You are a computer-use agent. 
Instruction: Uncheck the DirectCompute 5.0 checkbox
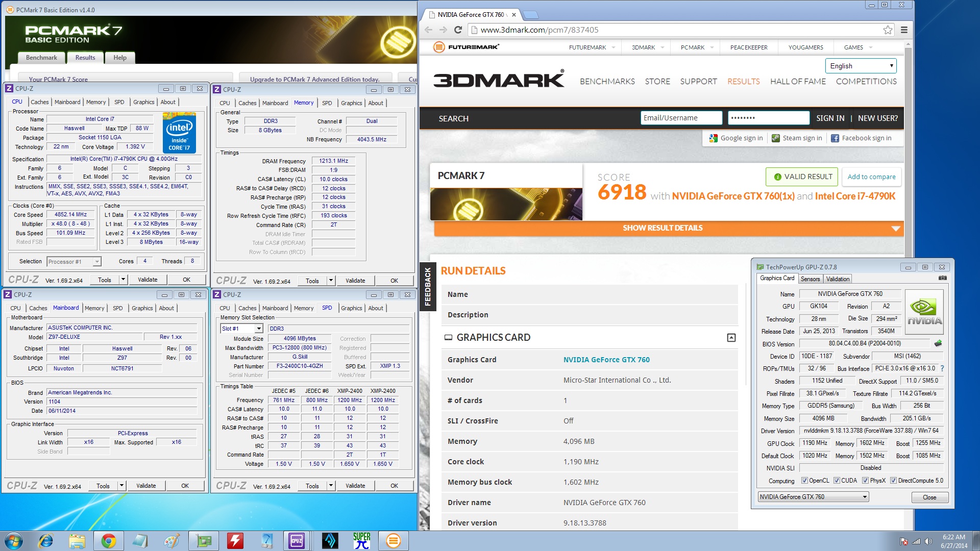(x=893, y=481)
